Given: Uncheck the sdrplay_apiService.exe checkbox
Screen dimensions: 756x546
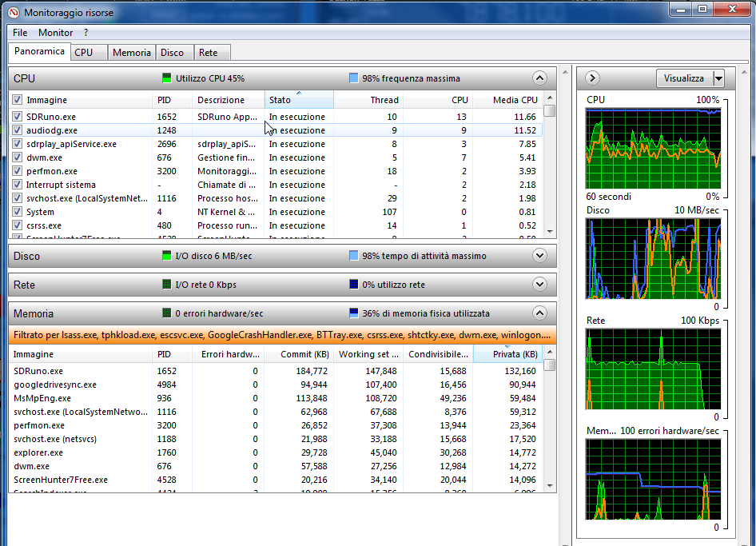Looking at the screenshot, I should click(x=18, y=144).
